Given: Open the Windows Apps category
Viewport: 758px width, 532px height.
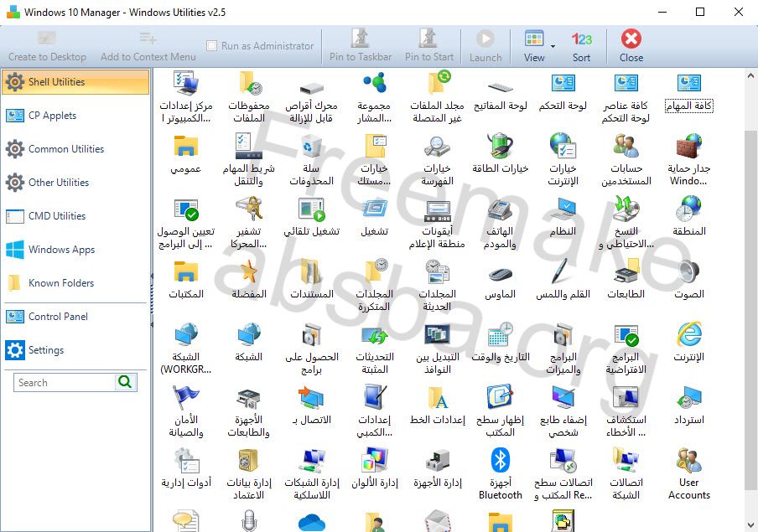Looking at the screenshot, I should pyautogui.click(x=77, y=250).
